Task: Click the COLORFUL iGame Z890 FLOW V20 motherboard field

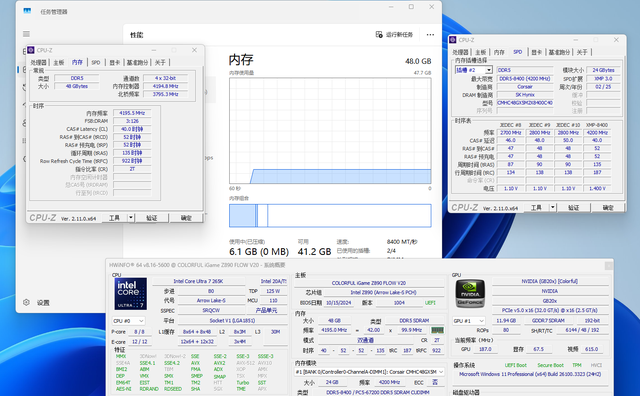Action: (x=369, y=283)
